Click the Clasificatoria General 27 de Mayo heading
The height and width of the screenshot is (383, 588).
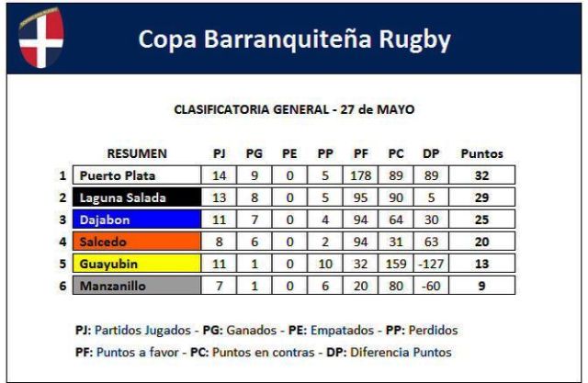[294, 109]
